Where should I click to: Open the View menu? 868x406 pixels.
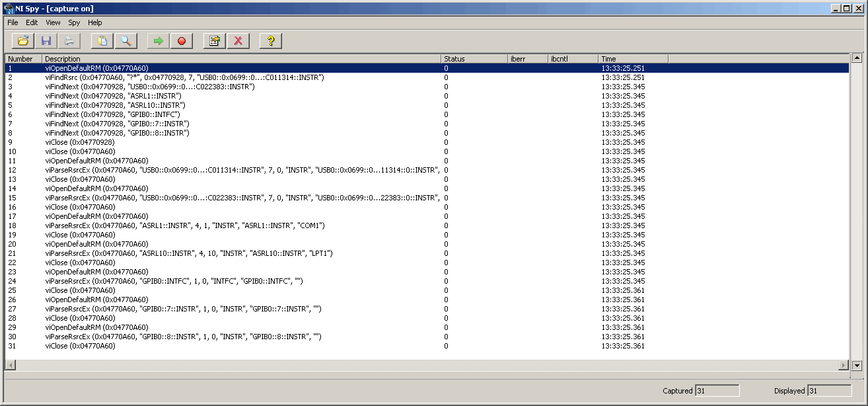54,22
